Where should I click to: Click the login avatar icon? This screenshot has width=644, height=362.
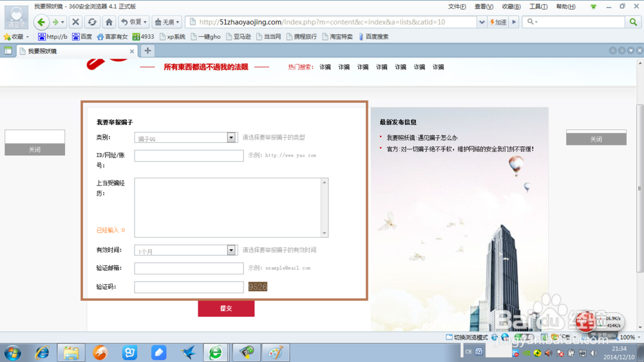coord(17,17)
